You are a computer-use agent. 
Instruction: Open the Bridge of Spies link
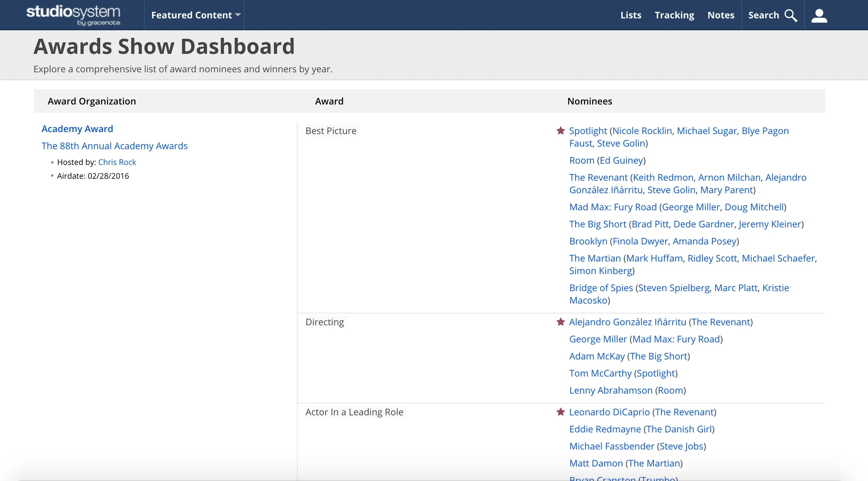pyautogui.click(x=601, y=288)
